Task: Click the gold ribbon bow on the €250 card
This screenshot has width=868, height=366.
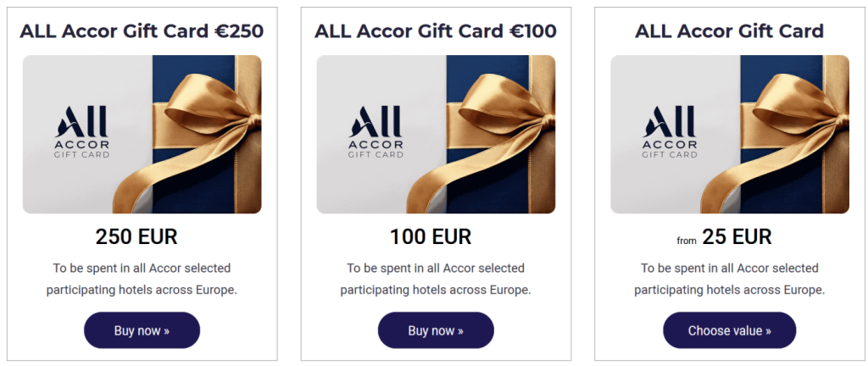Action: coord(208,114)
